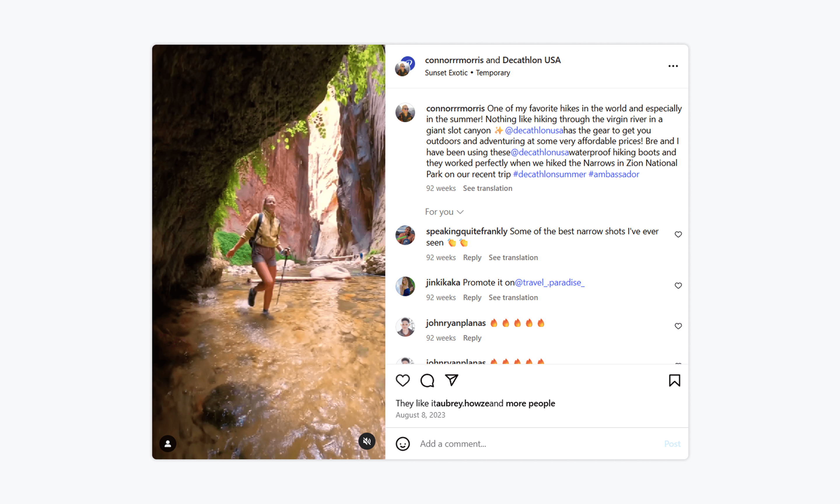Like speakingquitefrankly's comment
840x504 pixels.
[678, 234]
